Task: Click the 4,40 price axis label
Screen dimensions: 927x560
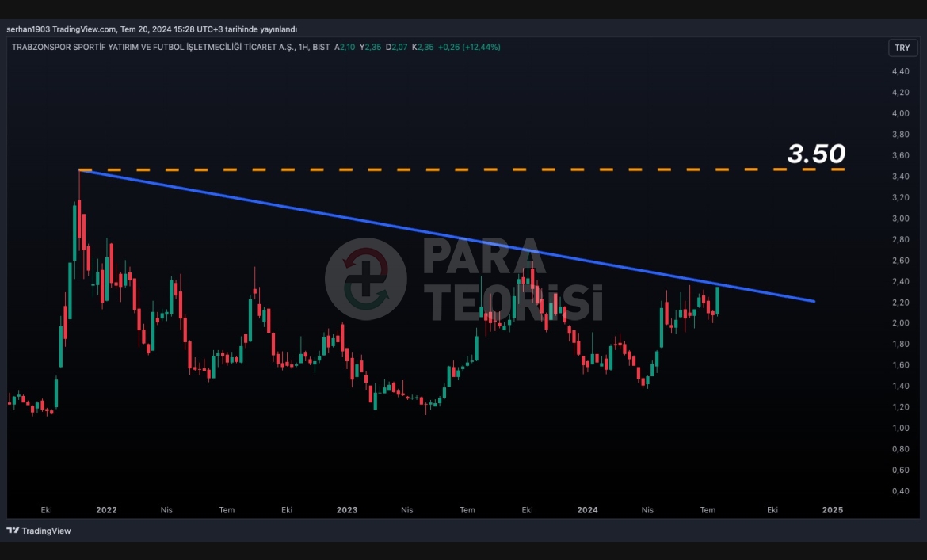Action: [900, 71]
